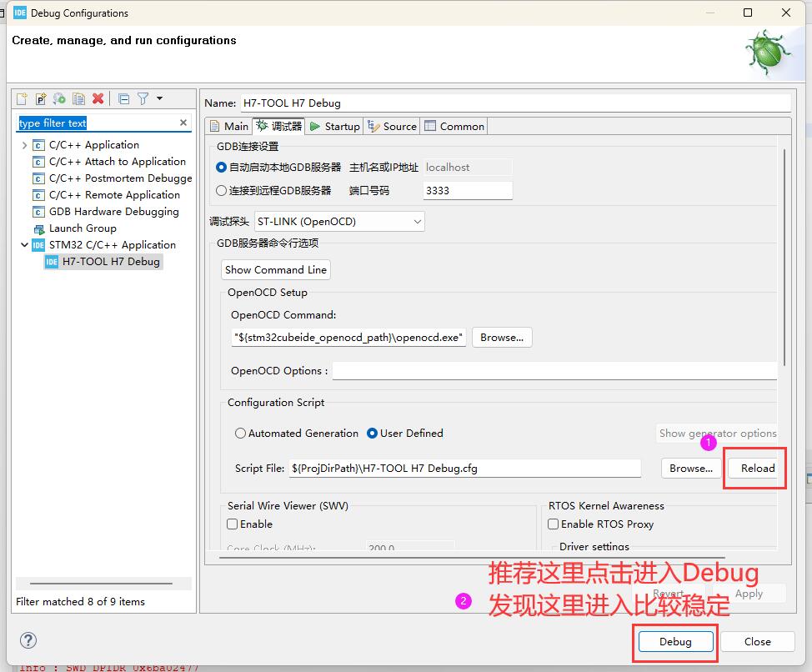Click the Apply button
This screenshot has width=812, height=672.
[x=749, y=594]
